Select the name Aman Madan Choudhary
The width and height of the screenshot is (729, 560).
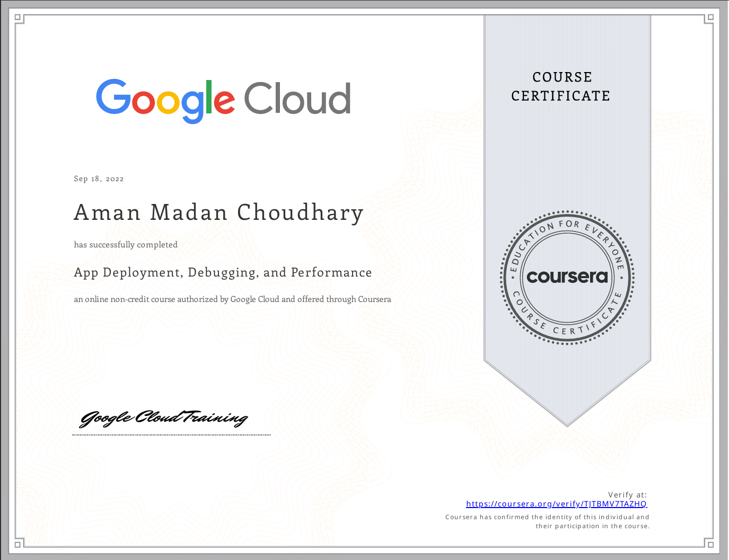(219, 213)
